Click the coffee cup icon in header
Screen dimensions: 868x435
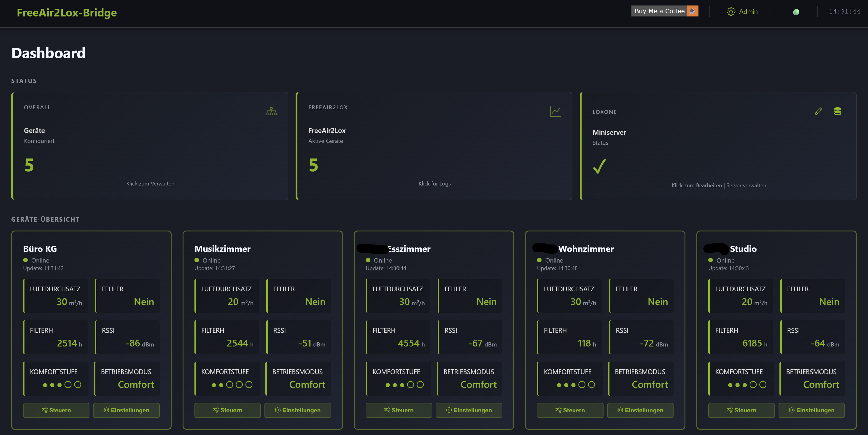point(692,11)
